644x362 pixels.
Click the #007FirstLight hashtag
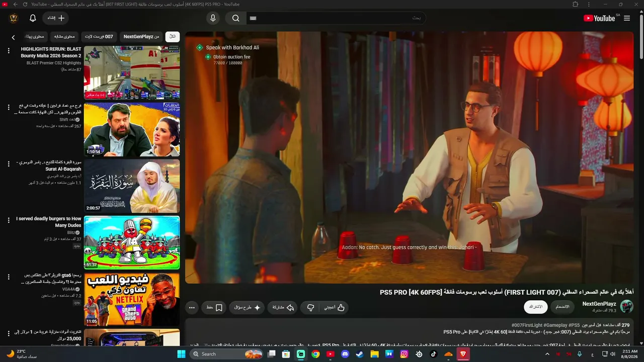[x=527, y=325]
